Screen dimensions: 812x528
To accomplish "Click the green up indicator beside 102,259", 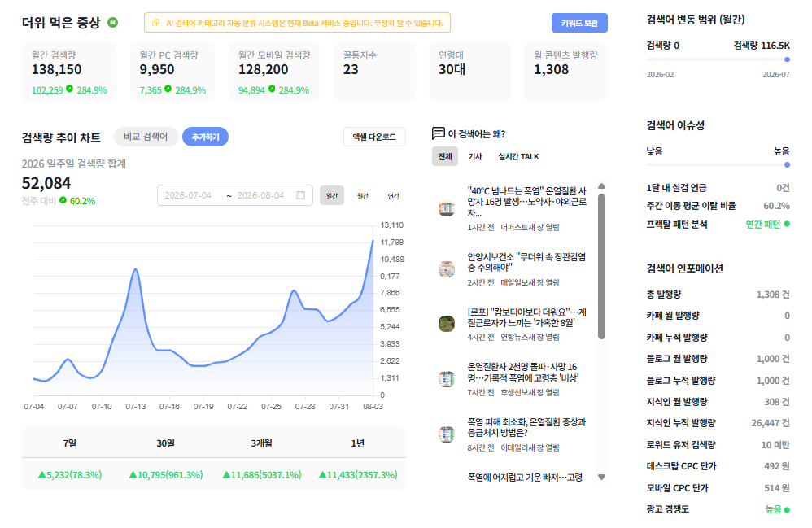I will coord(69,89).
